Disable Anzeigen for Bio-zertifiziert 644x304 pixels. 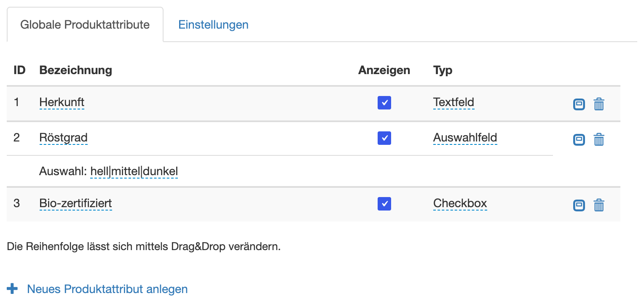pos(384,204)
